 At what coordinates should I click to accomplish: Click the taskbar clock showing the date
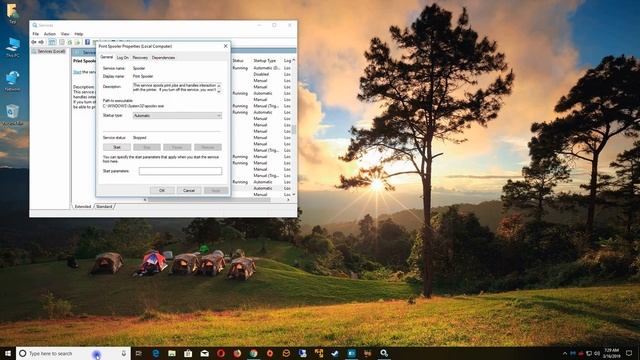pyautogui.click(x=612, y=353)
